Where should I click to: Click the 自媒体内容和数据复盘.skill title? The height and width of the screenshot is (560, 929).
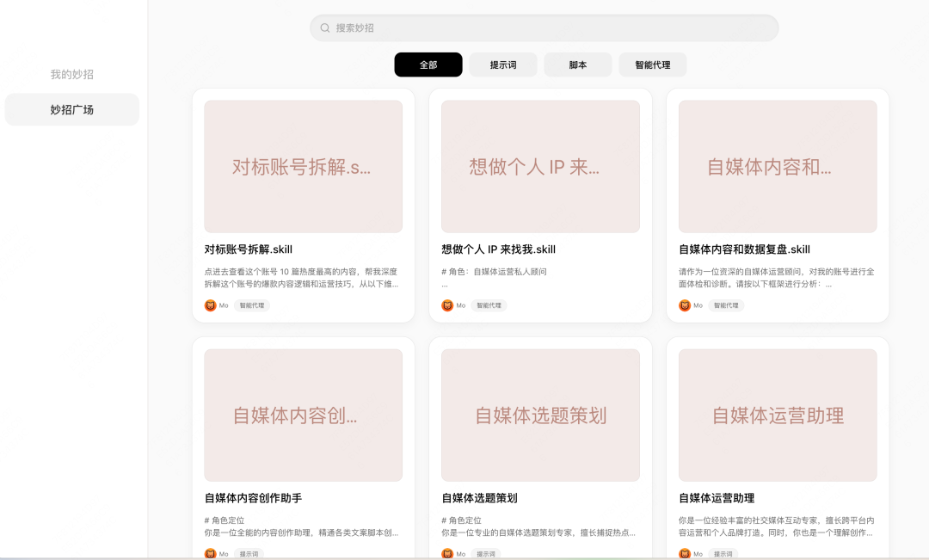click(744, 249)
